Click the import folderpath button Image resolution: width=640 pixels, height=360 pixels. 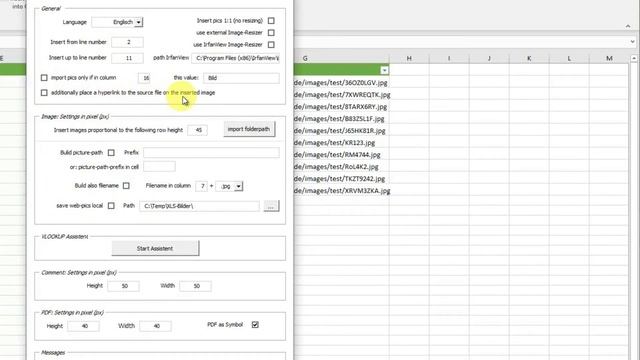point(249,129)
